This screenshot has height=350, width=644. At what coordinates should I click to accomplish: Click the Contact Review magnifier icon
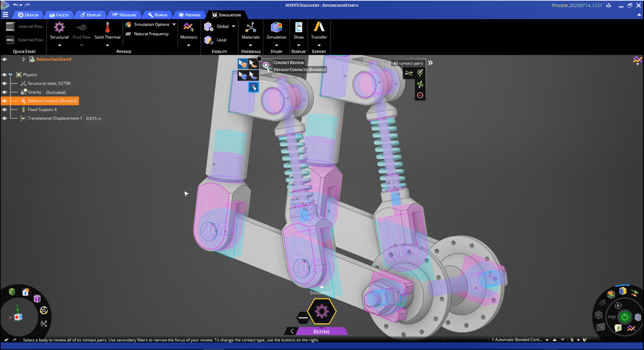tap(266, 66)
